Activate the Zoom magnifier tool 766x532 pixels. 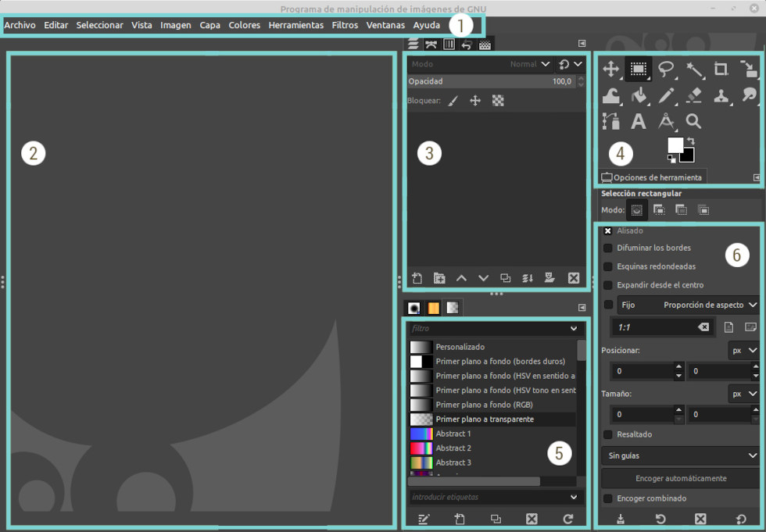tap(693, 121)
